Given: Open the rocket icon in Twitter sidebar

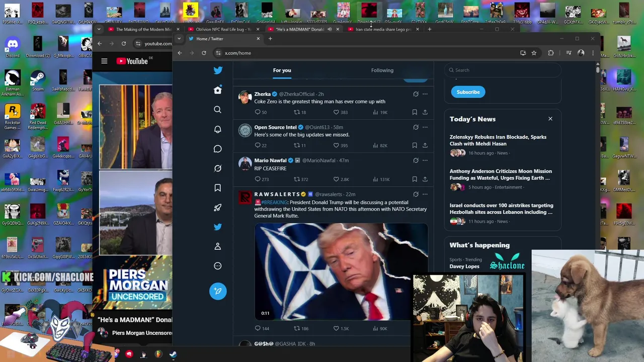Looking at the screenshot, I should click(218, 207).
